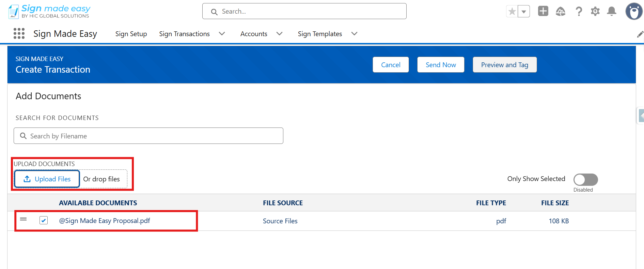Open the Notifications bell
This screenshot has width=644, height=269.
612,11
